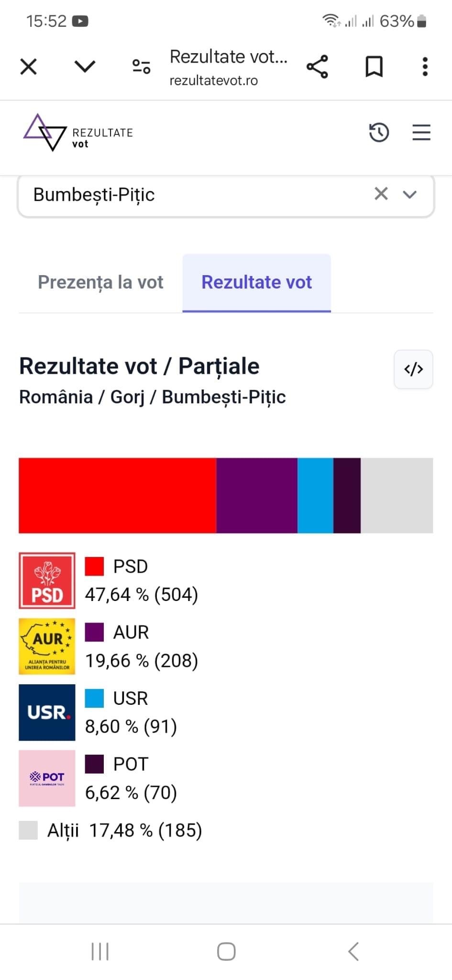Screen dimensions: 452x980
Task: Click the Bumbești-Pițic locality field
Action: (226, 195)
